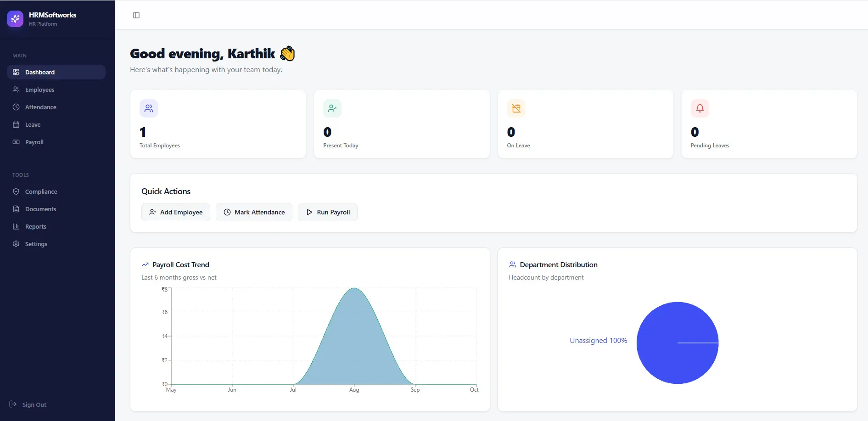
Task: Click the Reports bar chart icon in sidebar
Action: click(16, 226)
